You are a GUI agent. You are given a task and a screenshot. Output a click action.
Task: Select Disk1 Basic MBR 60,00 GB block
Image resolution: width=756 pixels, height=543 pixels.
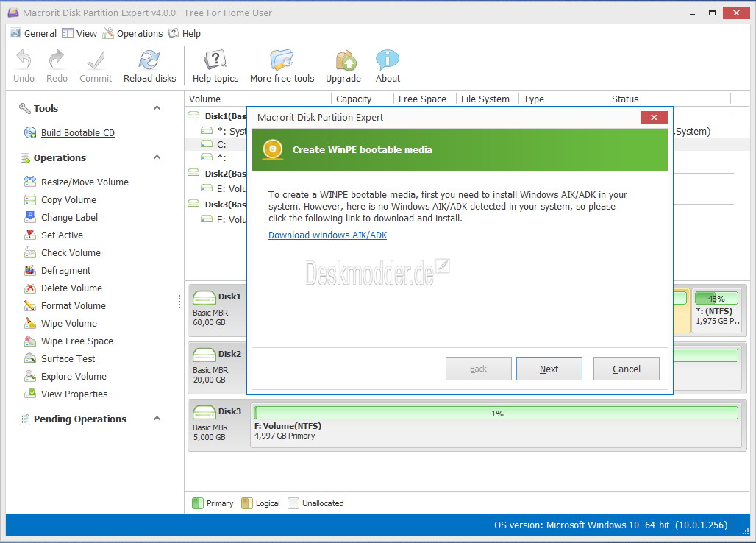pyautogui.click(x=217, y=310)
